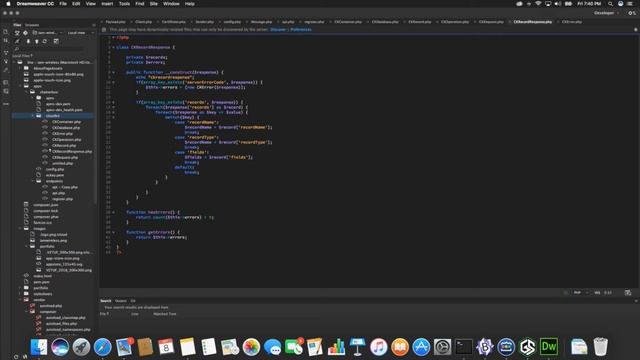The width and height of the screenshot is (640, 360).
Task: Switch to the CKError.php tab
Action: tap(571, 22)
